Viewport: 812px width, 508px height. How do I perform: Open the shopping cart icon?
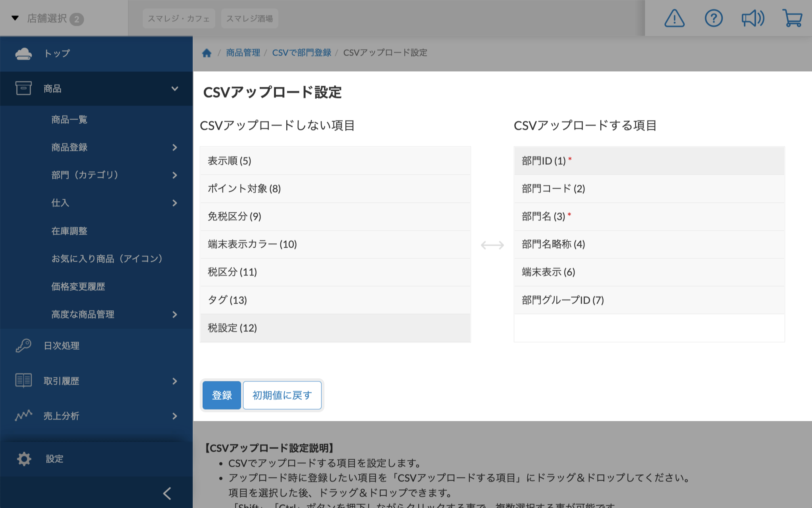click(x=792, y=18)
